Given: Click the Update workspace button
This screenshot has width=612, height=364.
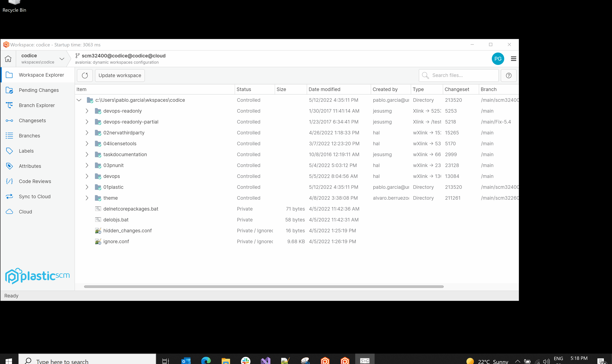Looking at the screenshot, I should 120,75.
